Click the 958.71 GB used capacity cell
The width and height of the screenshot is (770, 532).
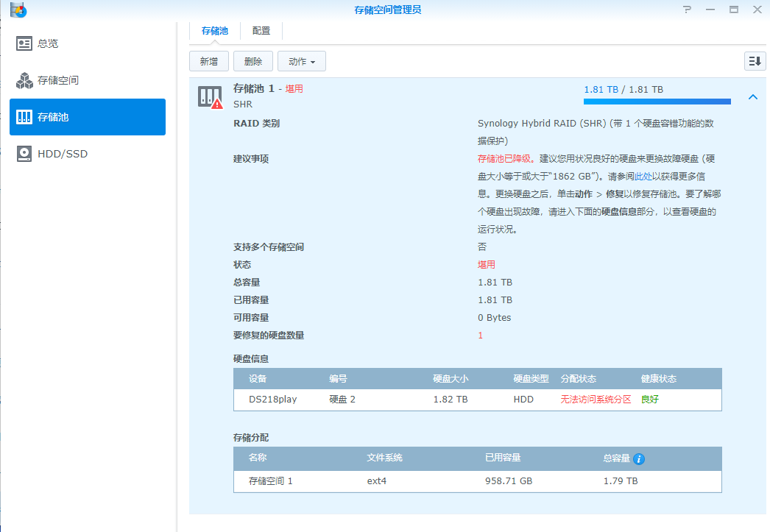coord(509,481)
